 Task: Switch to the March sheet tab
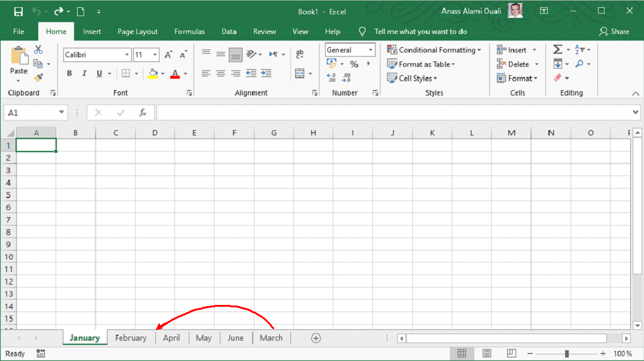point(271,338)
